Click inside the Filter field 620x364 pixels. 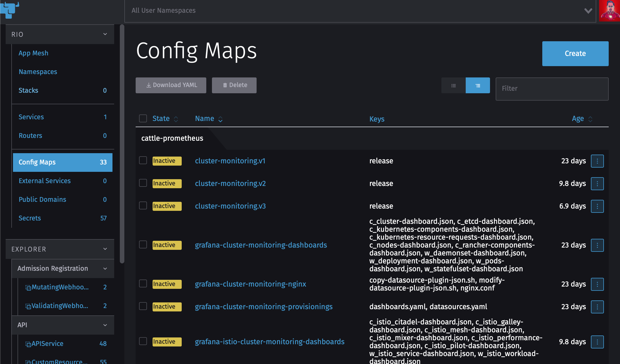552,89
